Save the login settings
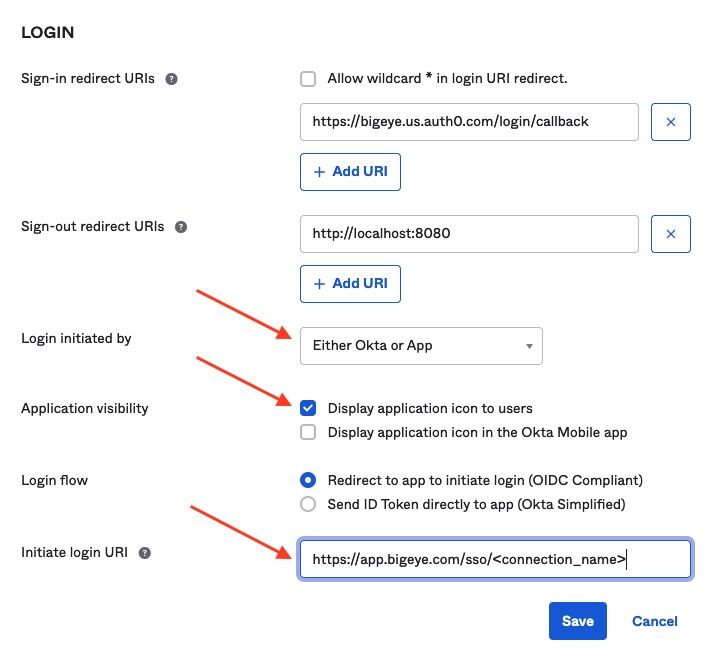Image resolution: width=713 pixels, height=662 pixels. point(577,621)
